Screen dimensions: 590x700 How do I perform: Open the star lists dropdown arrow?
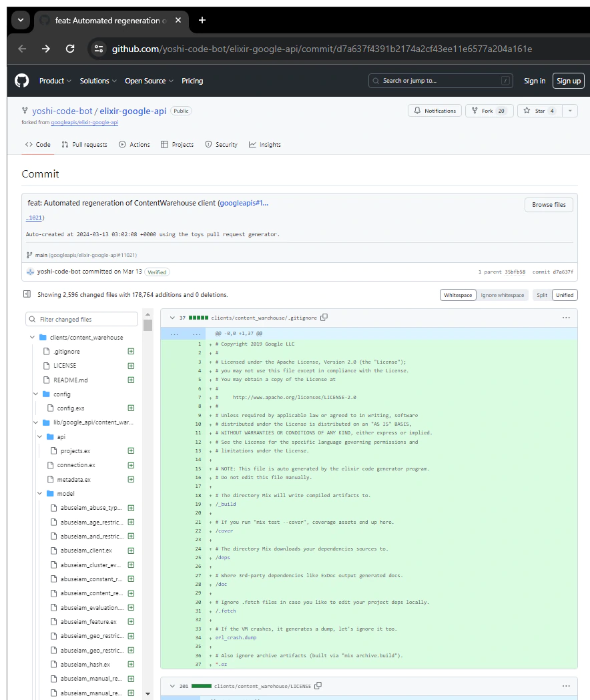(570, 111)
